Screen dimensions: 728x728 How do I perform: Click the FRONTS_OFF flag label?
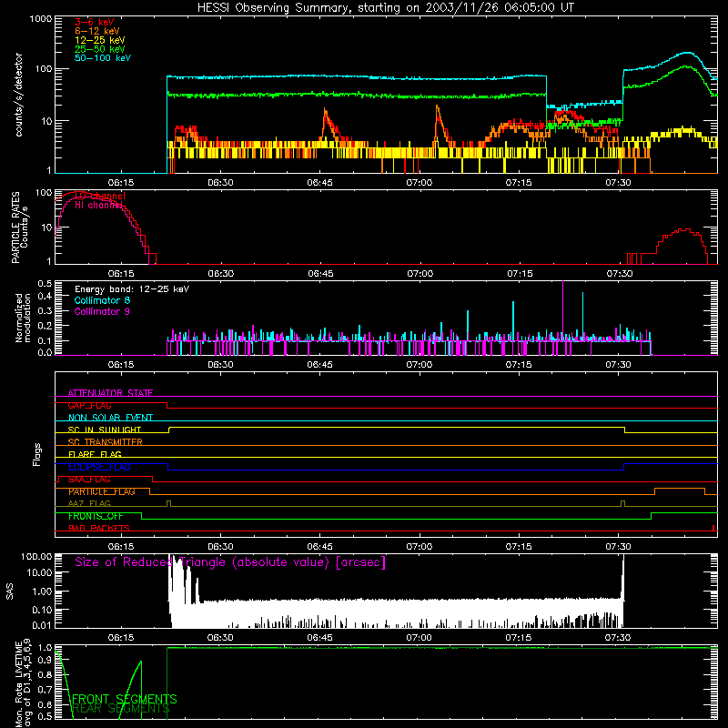tap(96, 516)
